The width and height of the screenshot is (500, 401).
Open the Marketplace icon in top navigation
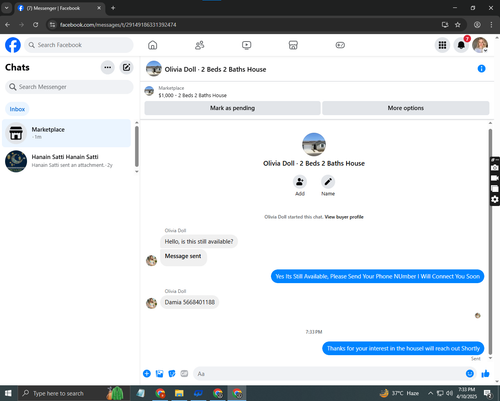293,45
